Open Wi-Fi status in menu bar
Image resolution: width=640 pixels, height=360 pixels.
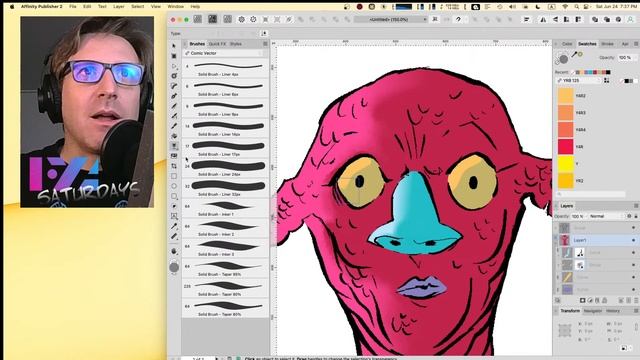tap(565, 7)
